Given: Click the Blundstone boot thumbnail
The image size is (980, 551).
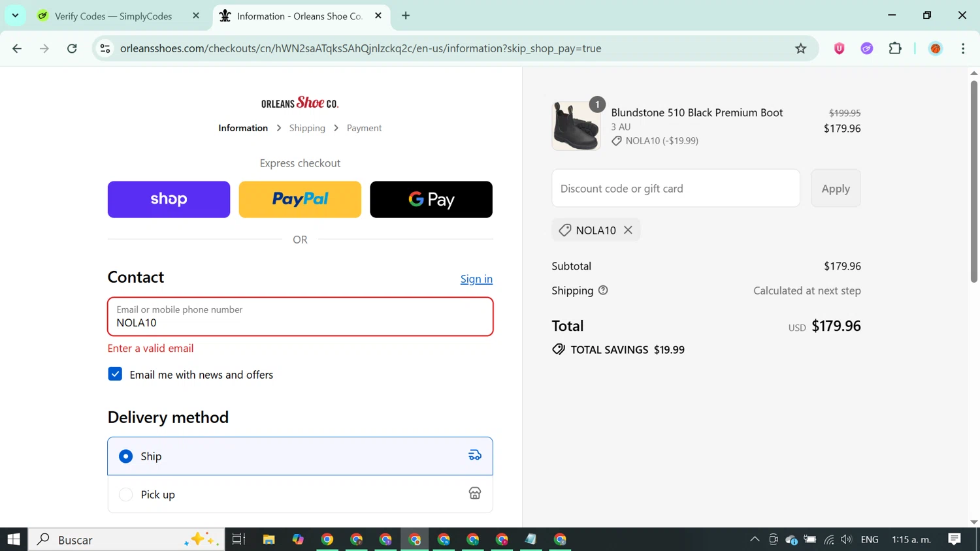Looking at the screenshot, I should click(x=576, y=126).
